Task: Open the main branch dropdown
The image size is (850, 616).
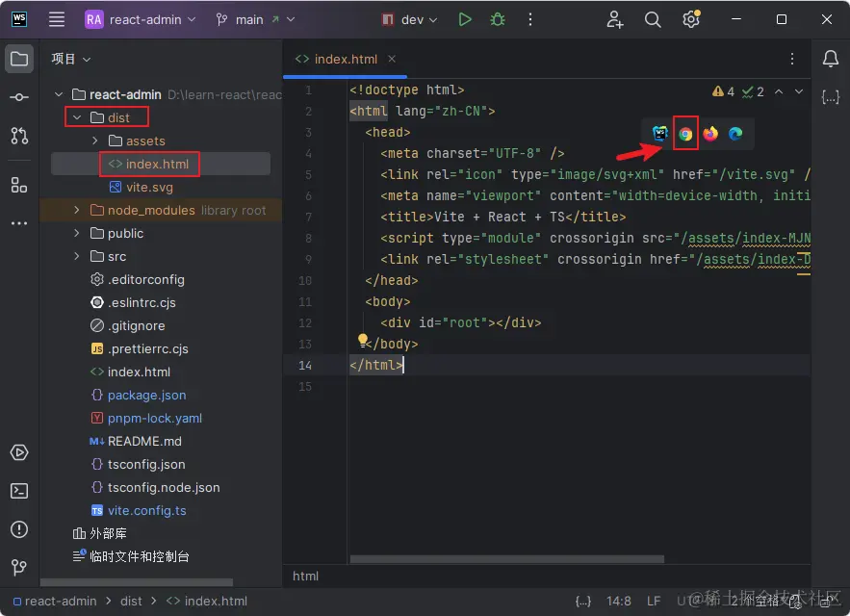Action: (255, 19)
